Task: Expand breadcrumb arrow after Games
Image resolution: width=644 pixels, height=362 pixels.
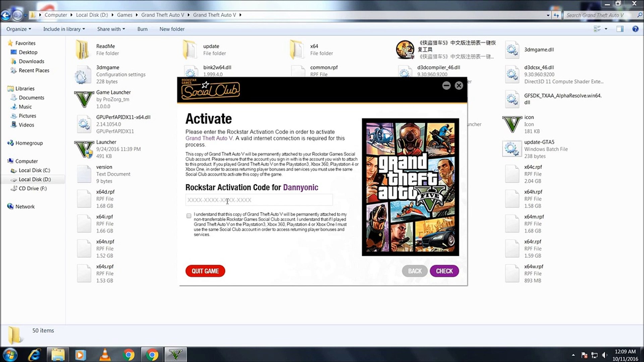Action: coord(137,15)
